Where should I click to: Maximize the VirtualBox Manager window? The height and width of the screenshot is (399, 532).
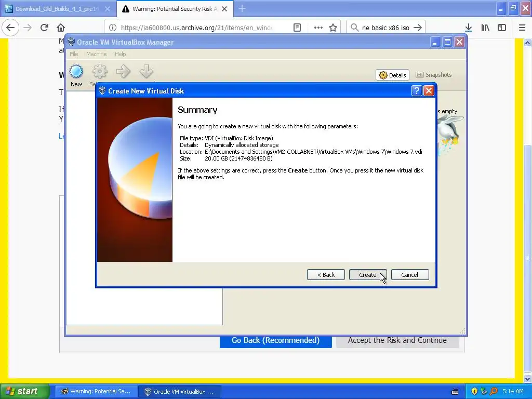click(x=447, y=42)
